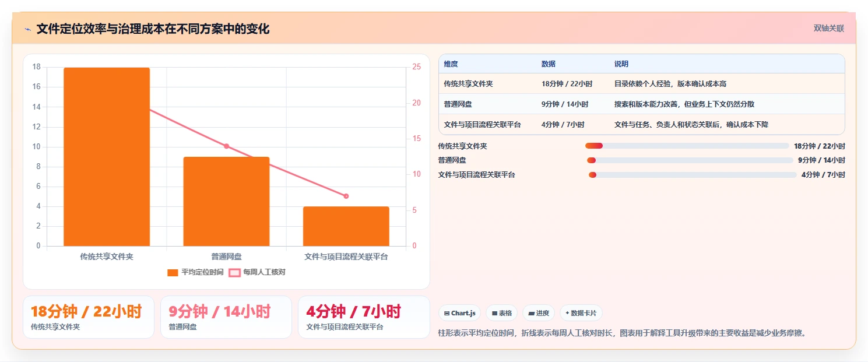This screenshot has height=362, width=868.
Task: Click the orange bar for 传统共享文件夹
Action: tap(107, 157)
